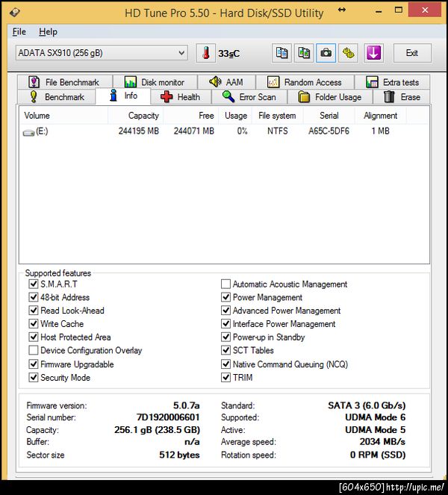Toggle the Native Command Queuing (NCQ) checkbox
This screenshot has width=448, height=495.
[x=225, y=364]
